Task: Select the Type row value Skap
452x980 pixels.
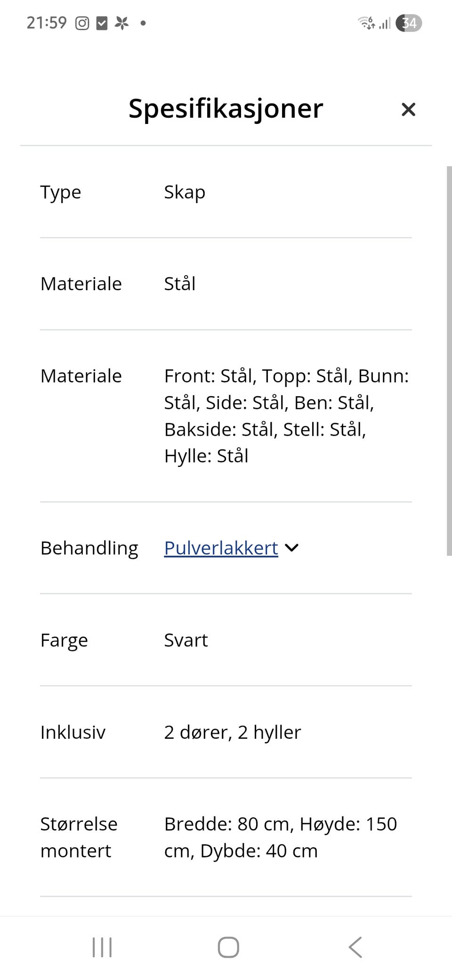Action: tap(185, 192)
